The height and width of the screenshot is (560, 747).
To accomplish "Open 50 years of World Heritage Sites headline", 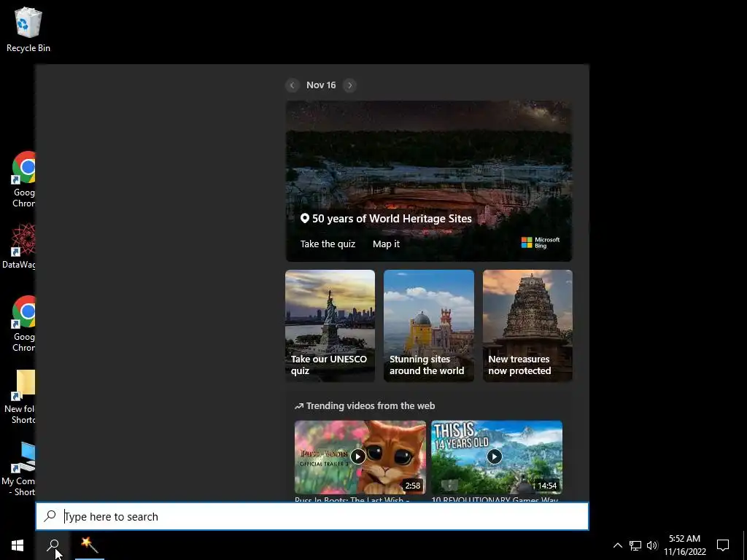I will (392, 219).
